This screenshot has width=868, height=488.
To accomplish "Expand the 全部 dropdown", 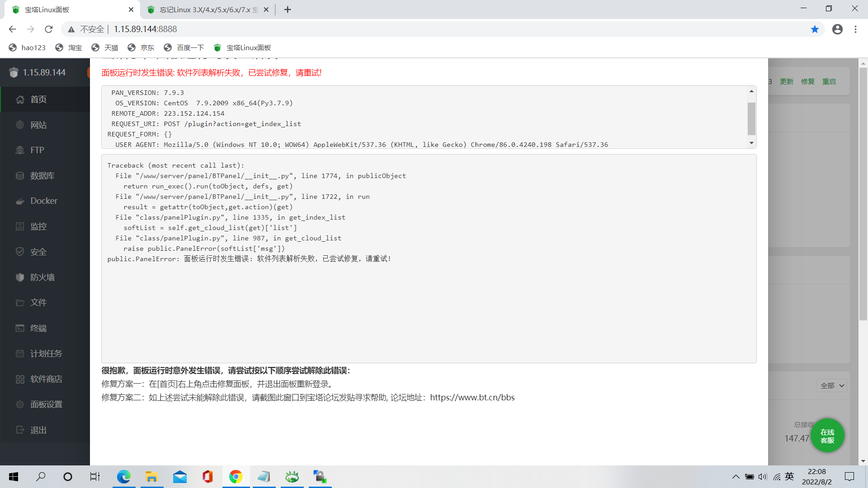I will pyautogui.click(x=832, y=385).
